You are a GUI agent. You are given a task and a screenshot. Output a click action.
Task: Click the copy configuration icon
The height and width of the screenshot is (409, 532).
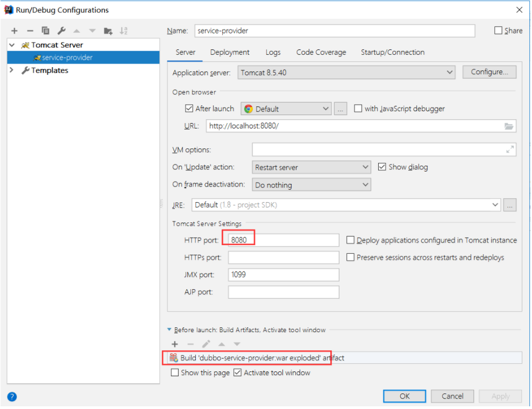(x=46, y=31)
